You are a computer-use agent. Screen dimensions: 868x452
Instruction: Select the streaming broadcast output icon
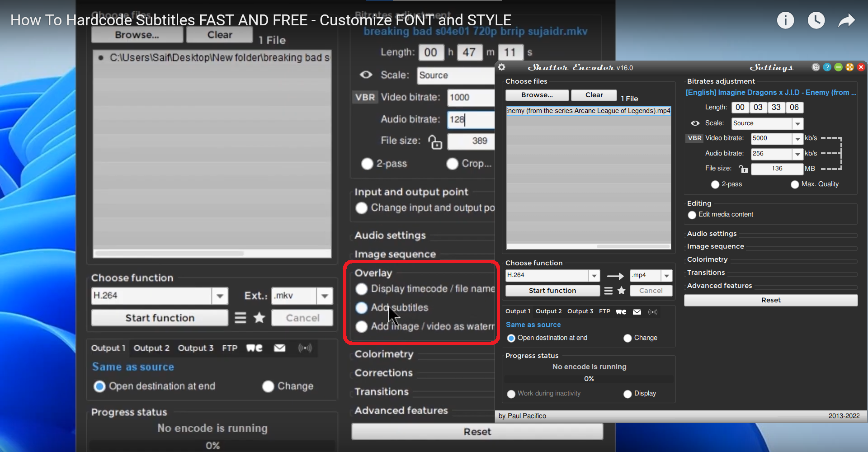[x=652, y=311]
